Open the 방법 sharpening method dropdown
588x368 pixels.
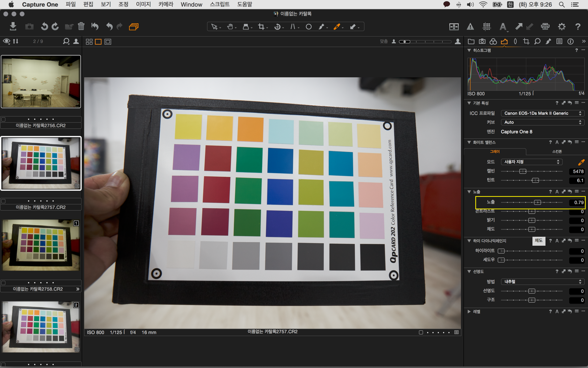click(x=542, y=282)
